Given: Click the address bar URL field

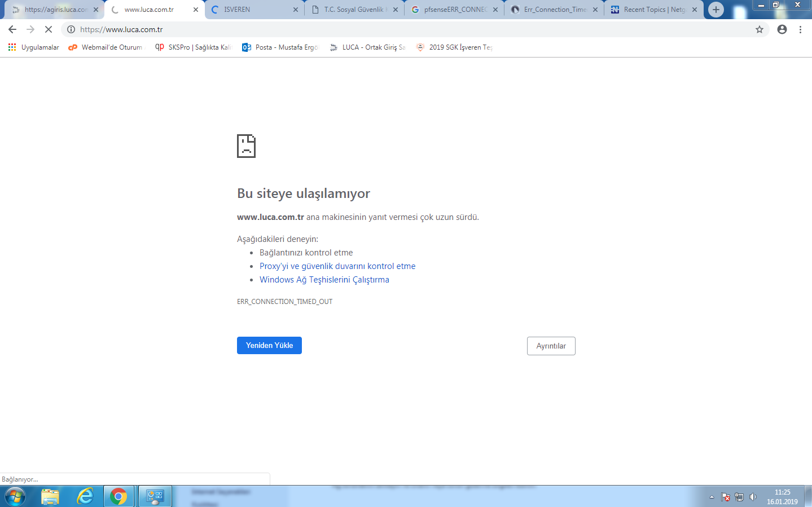Looking at the screenshot, I should (395, 29).
